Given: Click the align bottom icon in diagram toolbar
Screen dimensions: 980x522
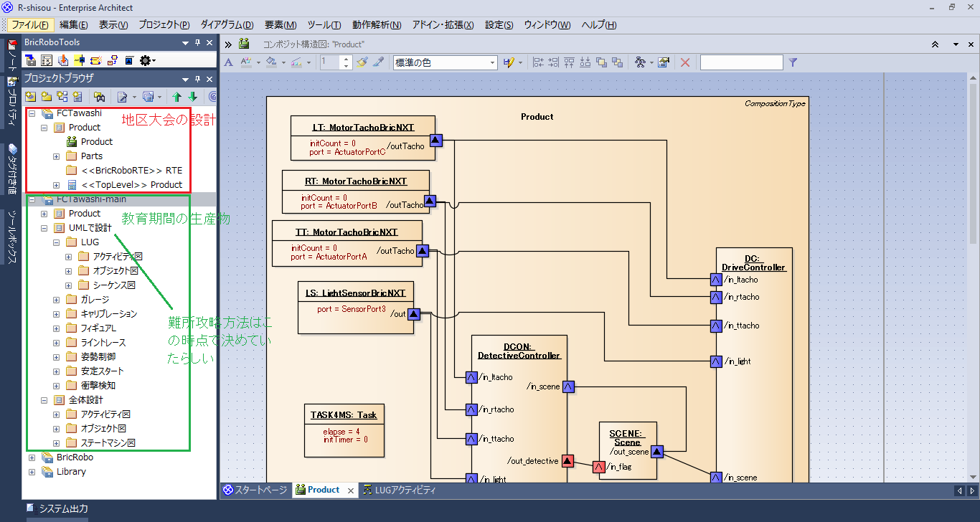Looking at the screenshot, I should point(585,62).
